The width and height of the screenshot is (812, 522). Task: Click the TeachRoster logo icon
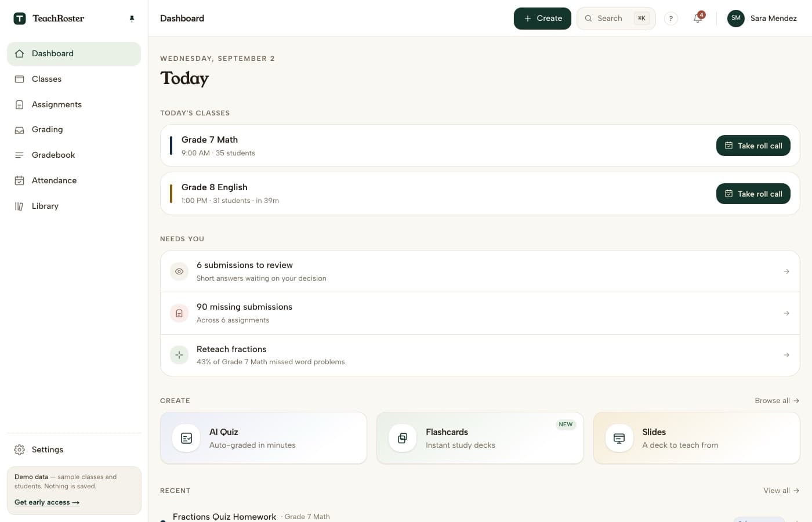click(20, 19)
